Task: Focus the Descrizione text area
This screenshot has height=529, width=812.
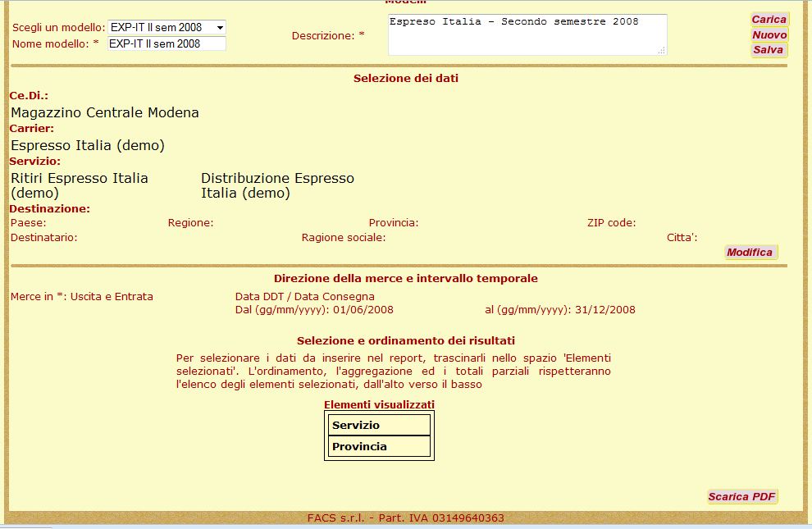Action: click(527, 34)
